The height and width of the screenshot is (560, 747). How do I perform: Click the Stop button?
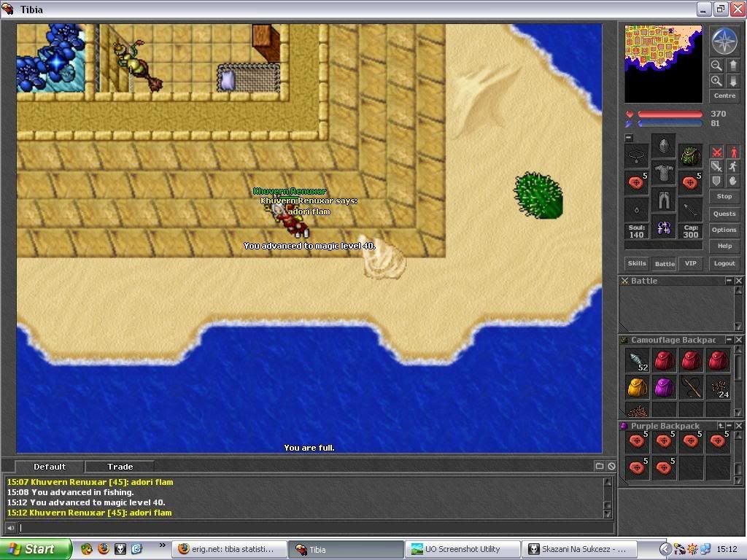tap(724, 196)
